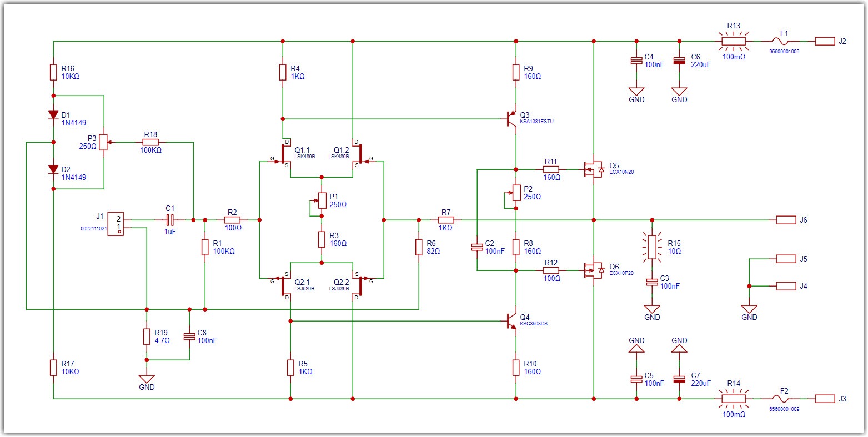Select the J1 input connector symbol
This screenshot has height=437, width=868.
click(x=117, y=223)
